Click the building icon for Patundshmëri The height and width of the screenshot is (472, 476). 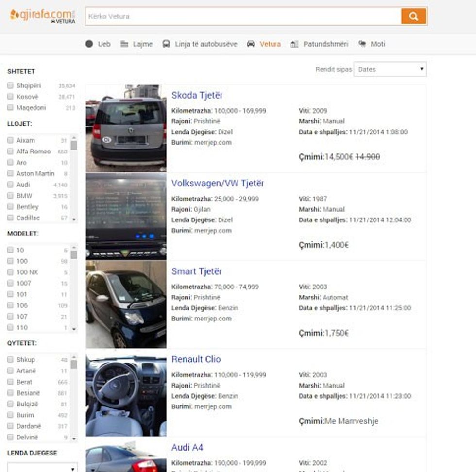294,44
